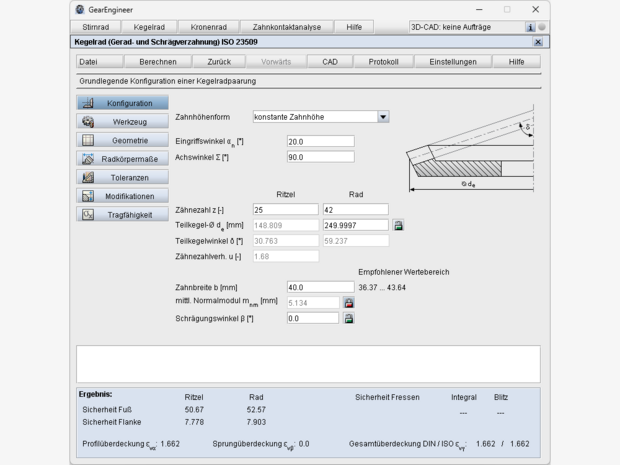This screenshot has height=465, width=620.
Task: Toggle the lock next to Teilkegel-Ø Rad
Action: point(398,226)
